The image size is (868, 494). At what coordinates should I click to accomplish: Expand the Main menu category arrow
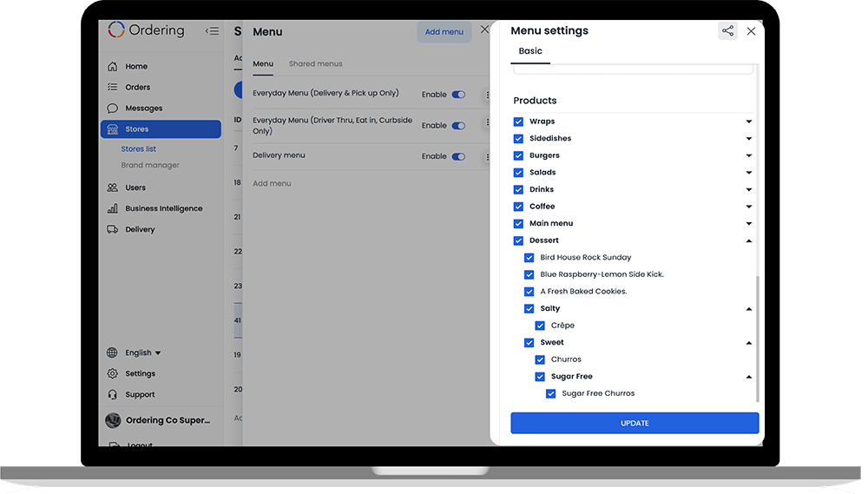748,224
